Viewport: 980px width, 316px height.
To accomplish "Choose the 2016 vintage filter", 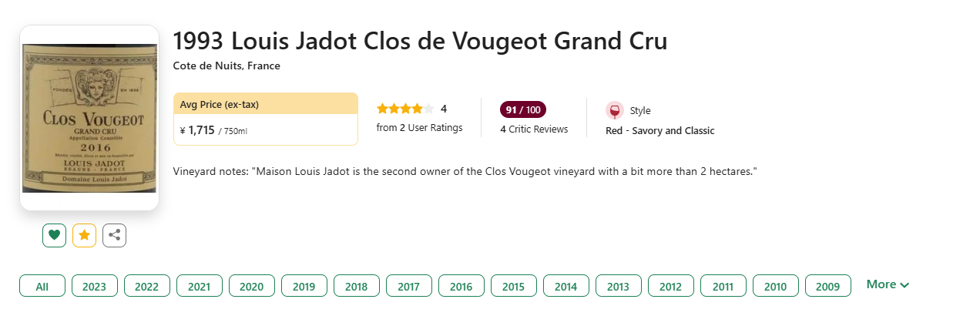I will pyautogui.click(x=461, y=286).
